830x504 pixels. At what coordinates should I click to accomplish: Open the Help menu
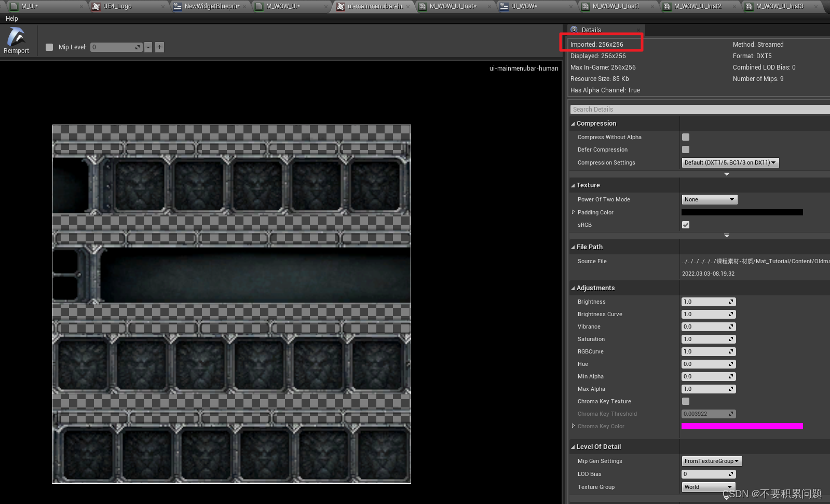coord(12,18)
